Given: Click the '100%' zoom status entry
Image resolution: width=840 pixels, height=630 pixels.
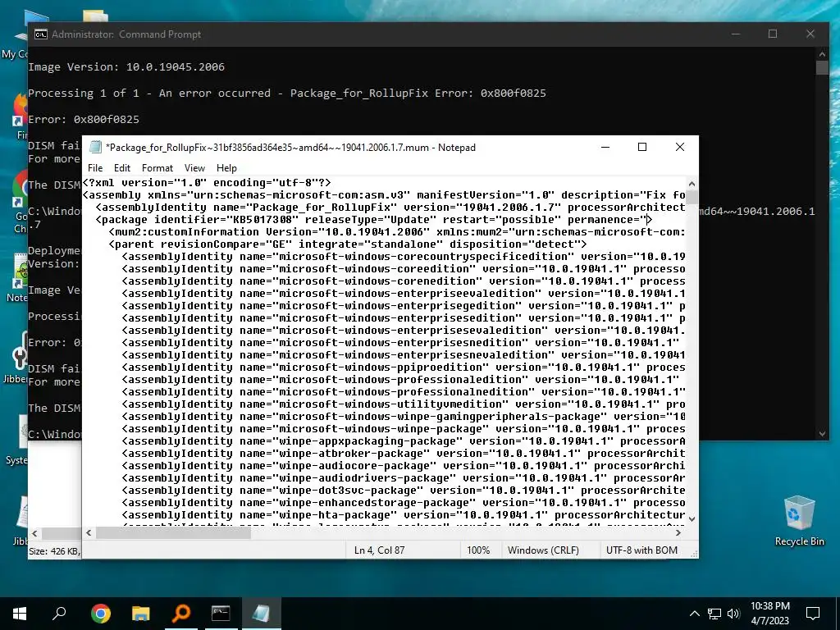Looking at the screenshot, I should [x=478, y=550].
